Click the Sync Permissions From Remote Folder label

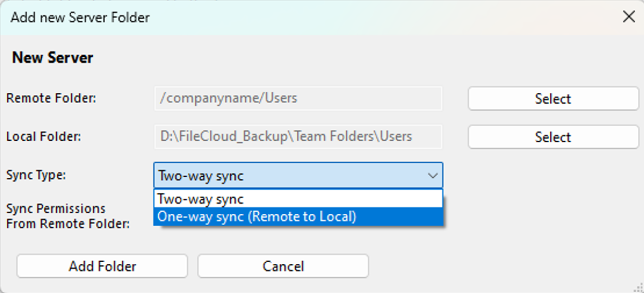(68, 216)
